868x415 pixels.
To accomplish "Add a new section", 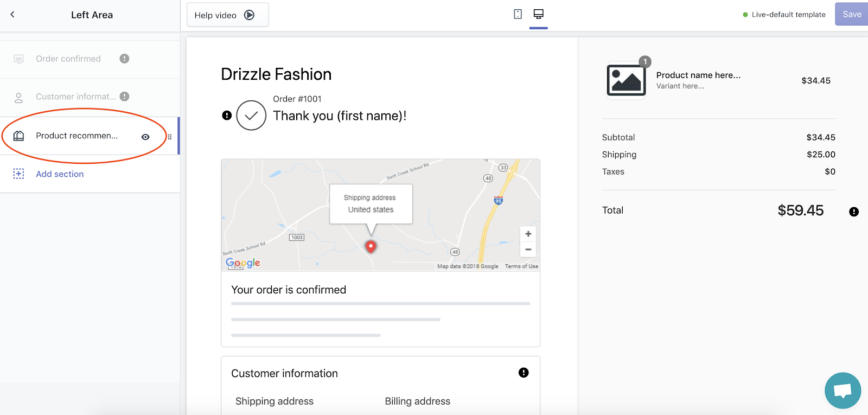I will [60, 174].
